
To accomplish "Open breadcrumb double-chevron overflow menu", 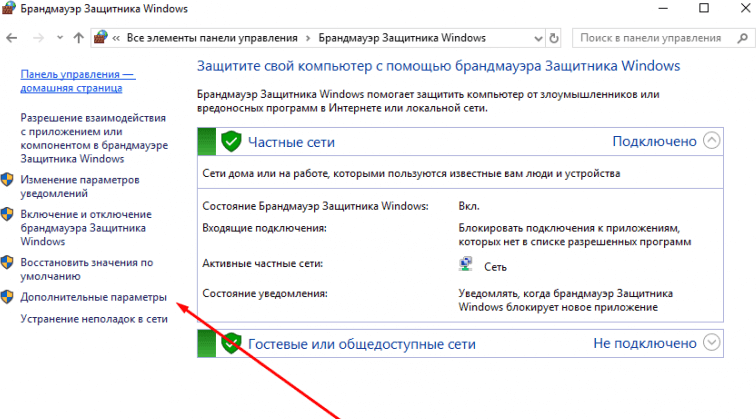I will pos(116,39).
